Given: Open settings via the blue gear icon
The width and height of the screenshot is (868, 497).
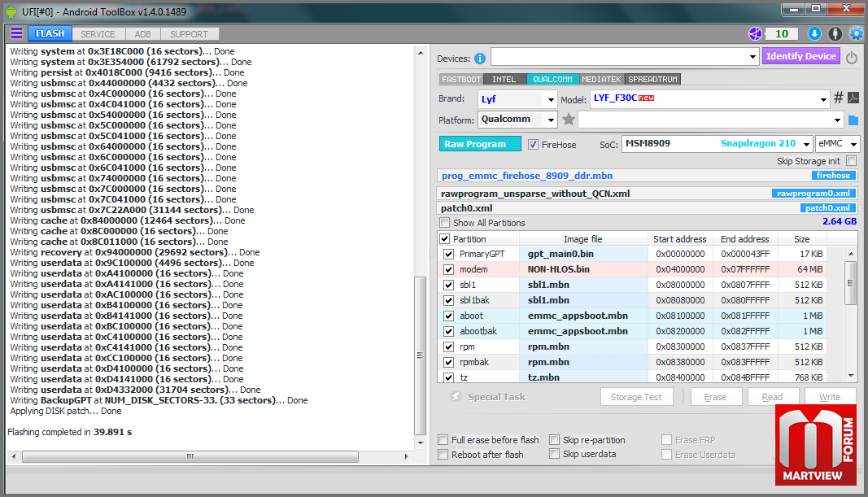Looking at the screenshot, I should 857,34.
